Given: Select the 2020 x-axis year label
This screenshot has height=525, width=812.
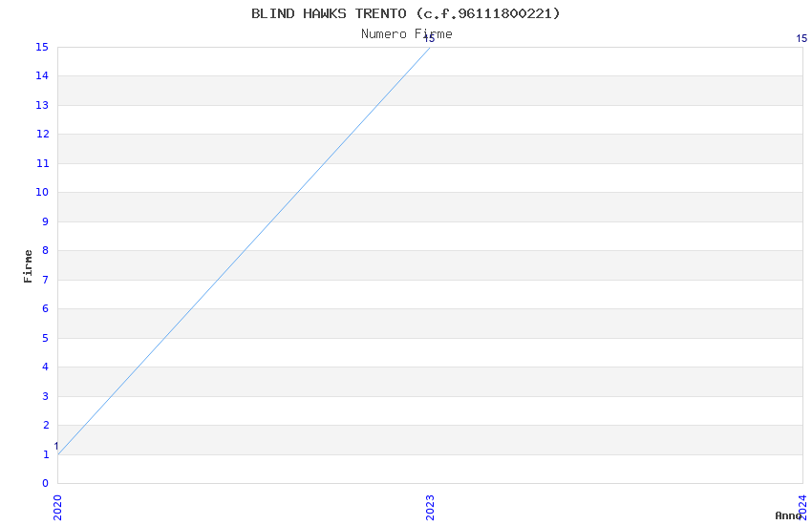Looking at the screenshot, I should 57,508.
